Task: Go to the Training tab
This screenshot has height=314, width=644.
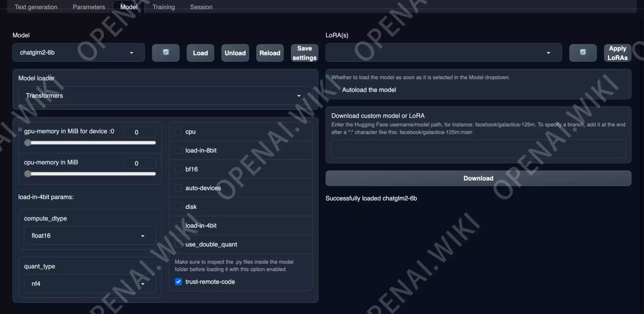Action: point(164,7)
